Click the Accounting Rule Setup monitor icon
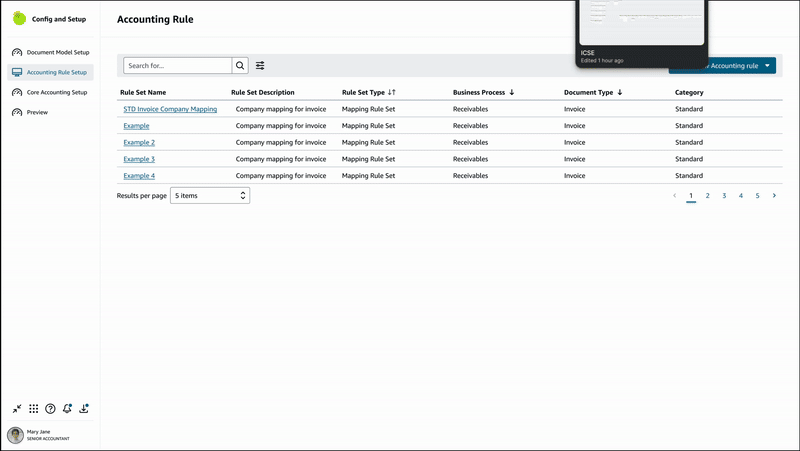This screenshot has width=800, height=451. coord(17,72)
